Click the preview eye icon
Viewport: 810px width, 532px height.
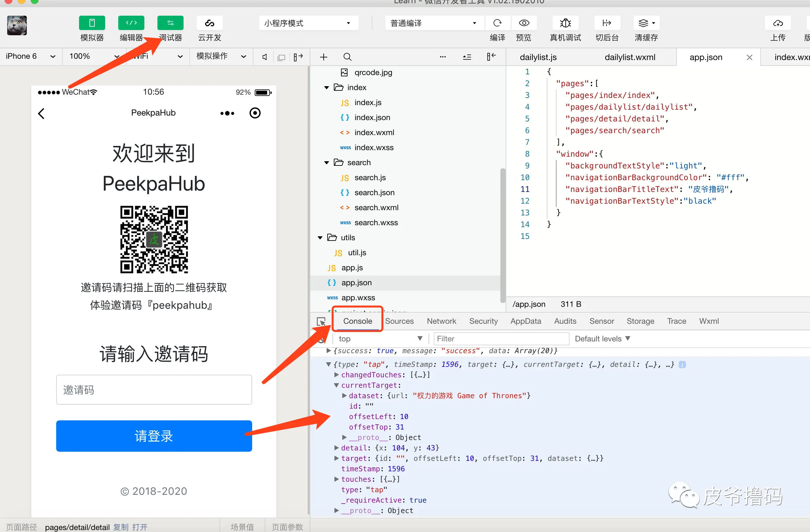point(524,23)
